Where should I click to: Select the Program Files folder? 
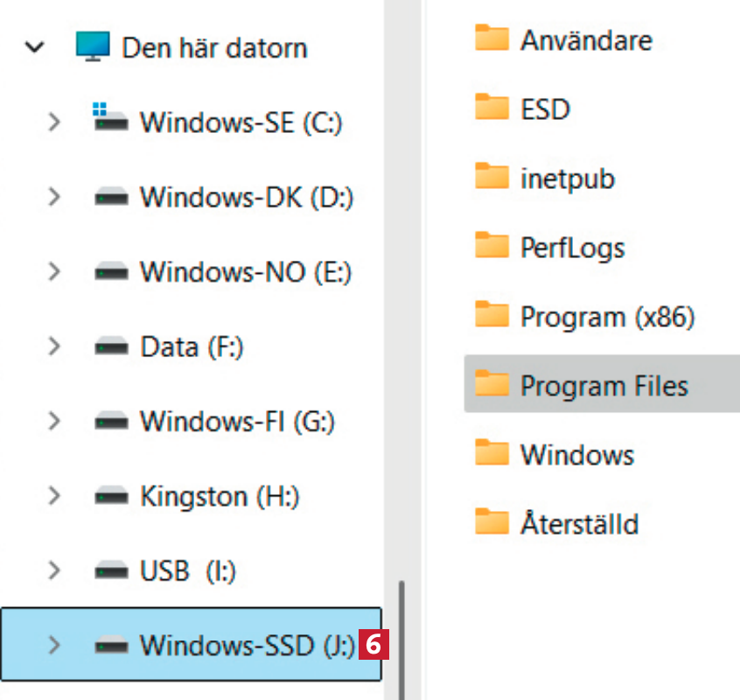point(604,385)
